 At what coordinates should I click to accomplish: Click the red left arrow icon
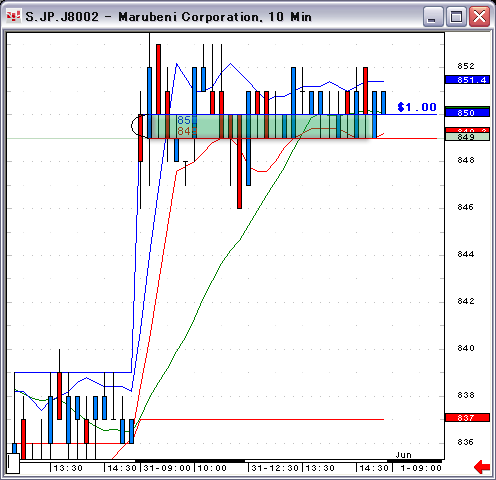(x=482, y=467)
